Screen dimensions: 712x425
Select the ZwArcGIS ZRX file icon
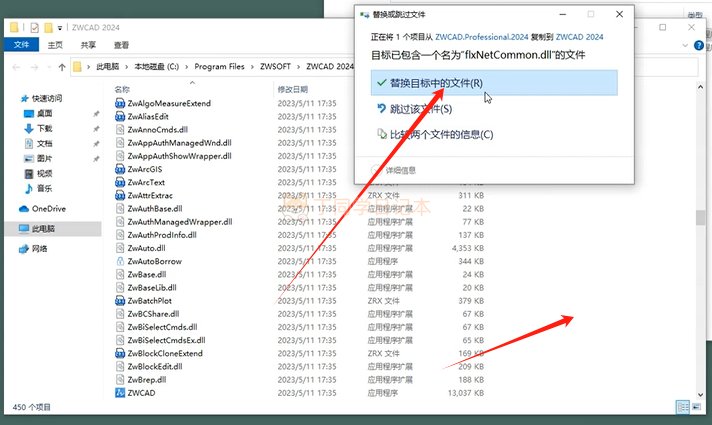tap(120, 169)
